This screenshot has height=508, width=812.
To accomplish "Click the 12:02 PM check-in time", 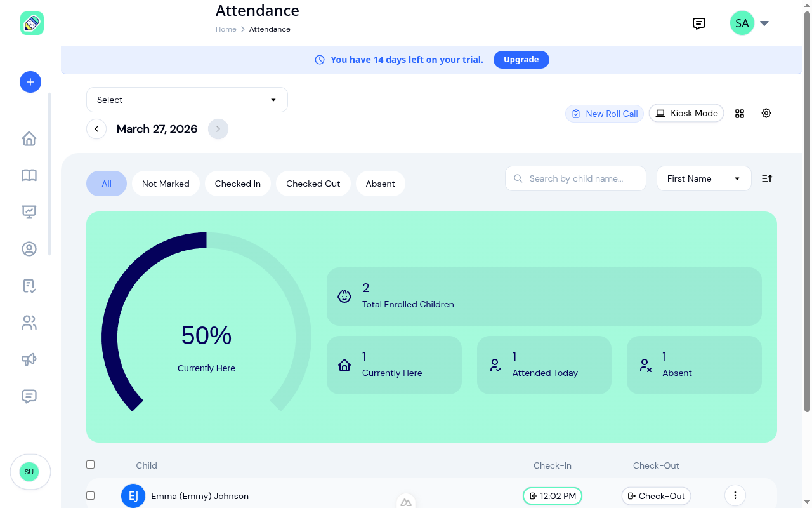I will click(552, 496).
